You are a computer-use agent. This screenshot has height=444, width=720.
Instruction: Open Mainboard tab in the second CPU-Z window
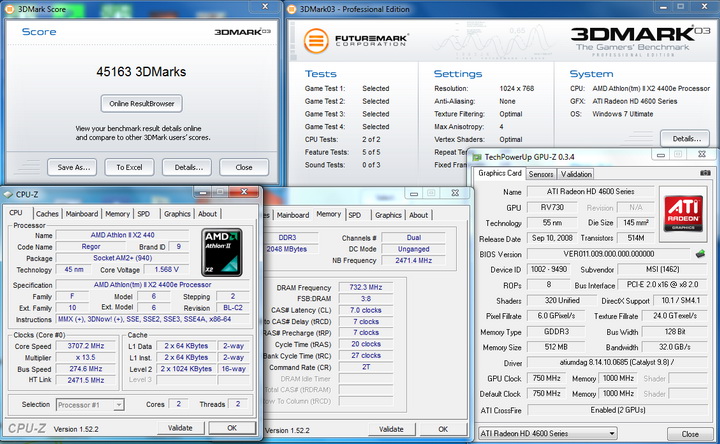click(293, 215)
